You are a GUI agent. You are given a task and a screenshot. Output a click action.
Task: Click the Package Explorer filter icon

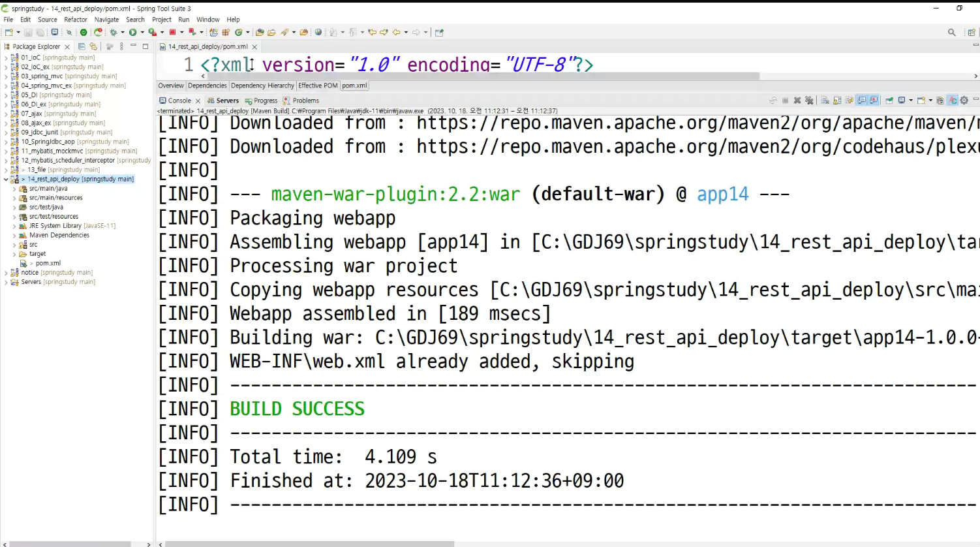(110, 46)
